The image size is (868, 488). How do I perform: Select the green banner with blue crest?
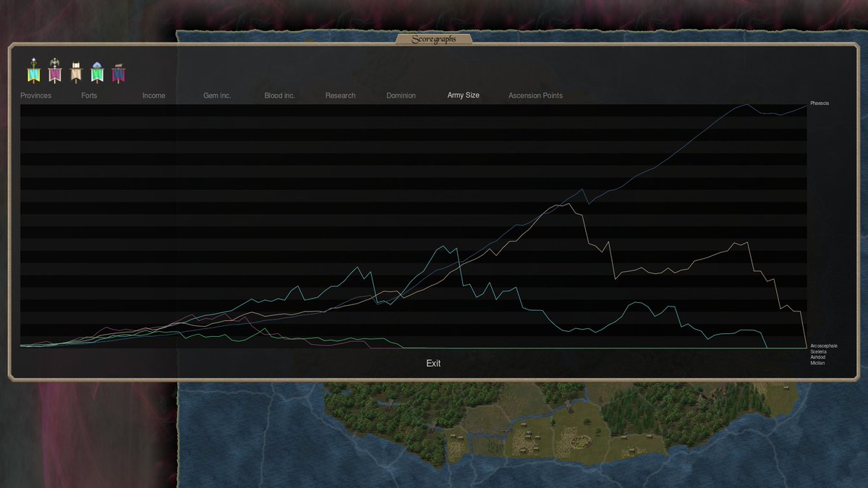(x=98, y=72)
